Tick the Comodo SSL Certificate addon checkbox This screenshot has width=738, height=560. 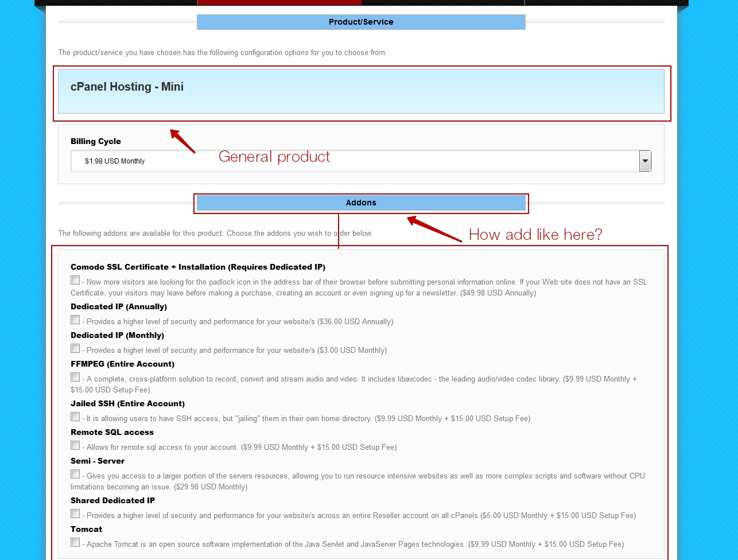coord(75,280)
